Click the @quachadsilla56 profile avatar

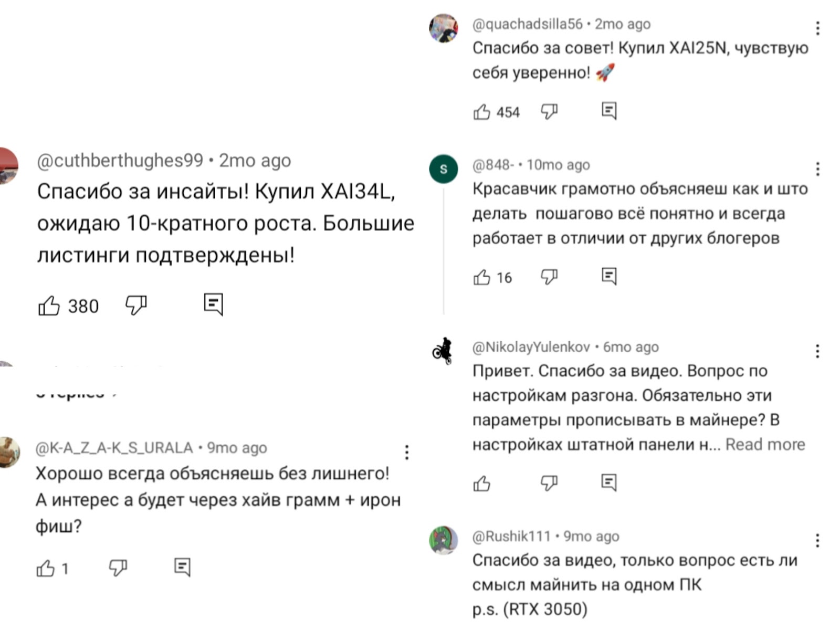pyautogui.click(x=444, y=28)
